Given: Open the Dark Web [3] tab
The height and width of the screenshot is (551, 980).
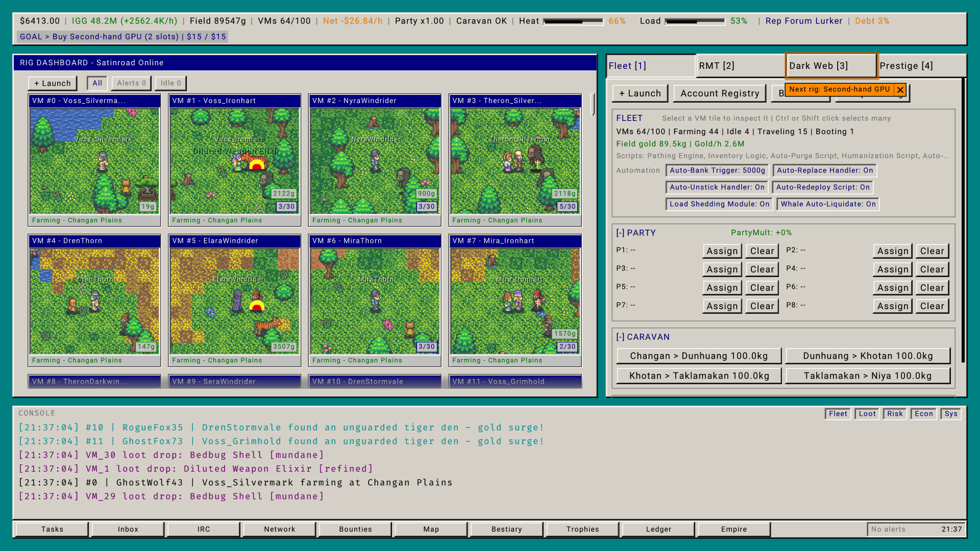Looking at the screenshot, I should pyautogui.click(x=831, y=66).
